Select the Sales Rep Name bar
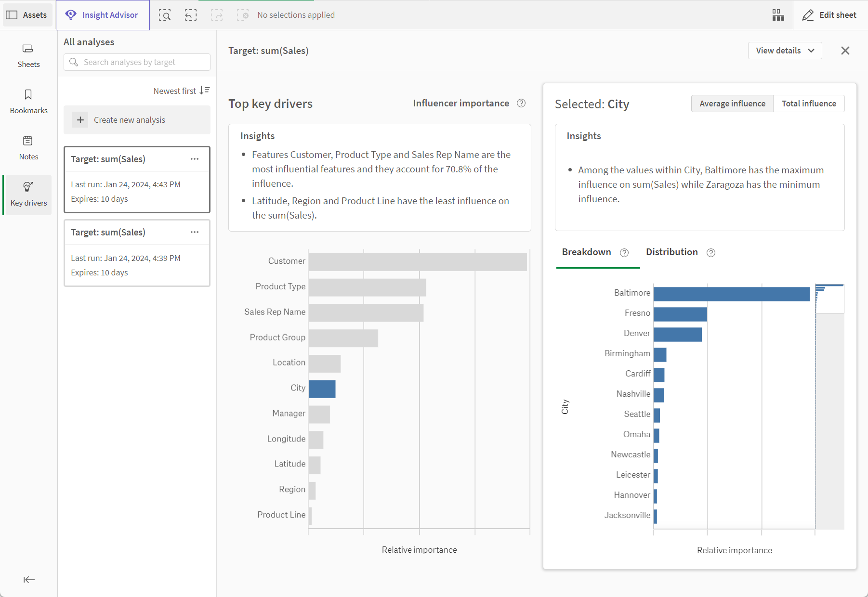Image resolution: width=868 pixels, height=597 pixels. [366, 313]
